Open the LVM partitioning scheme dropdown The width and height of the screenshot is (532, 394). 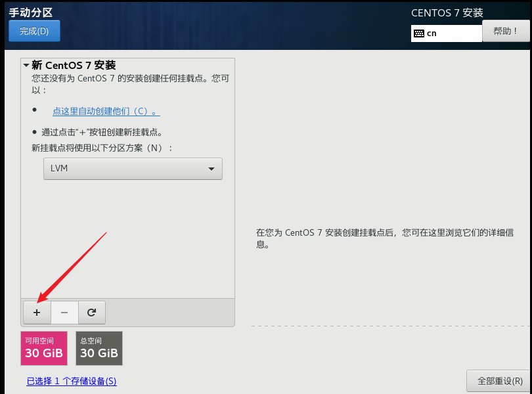[133, 169]
